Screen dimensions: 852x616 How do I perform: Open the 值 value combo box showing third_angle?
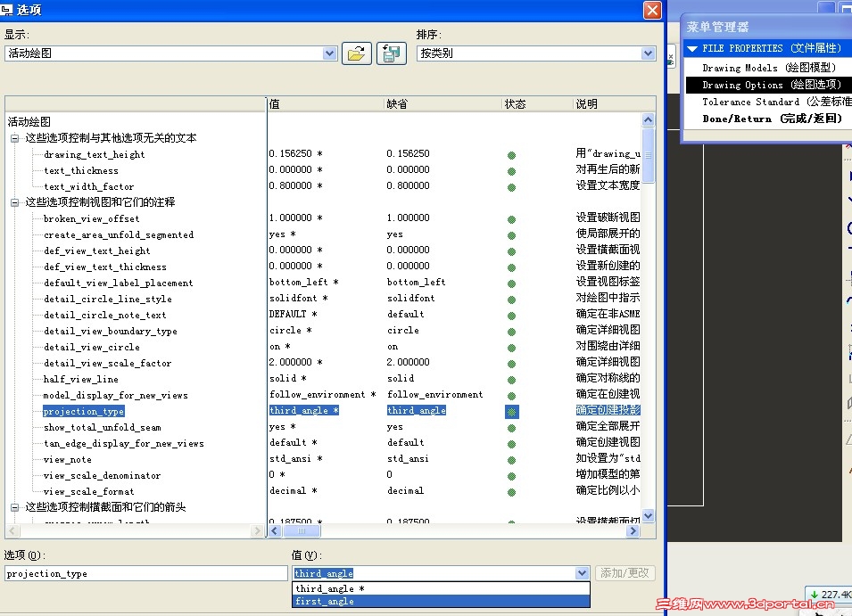pos(582,572)
